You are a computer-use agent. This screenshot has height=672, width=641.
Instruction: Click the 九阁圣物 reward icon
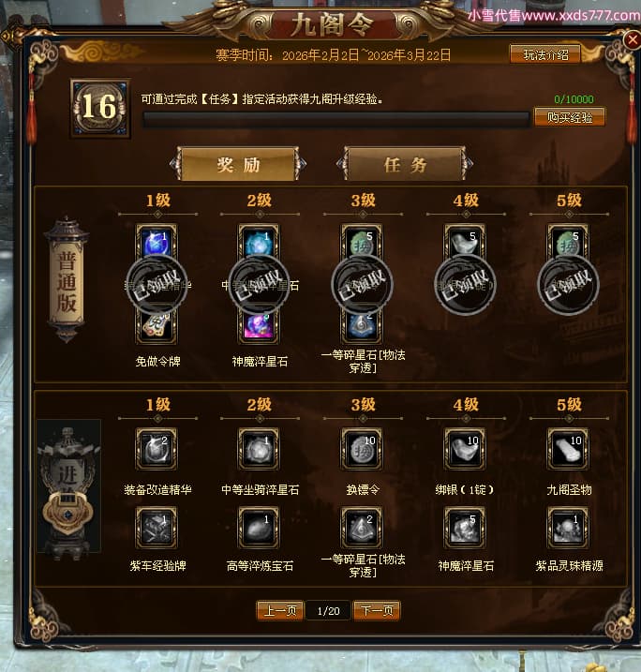pos(568,449)
